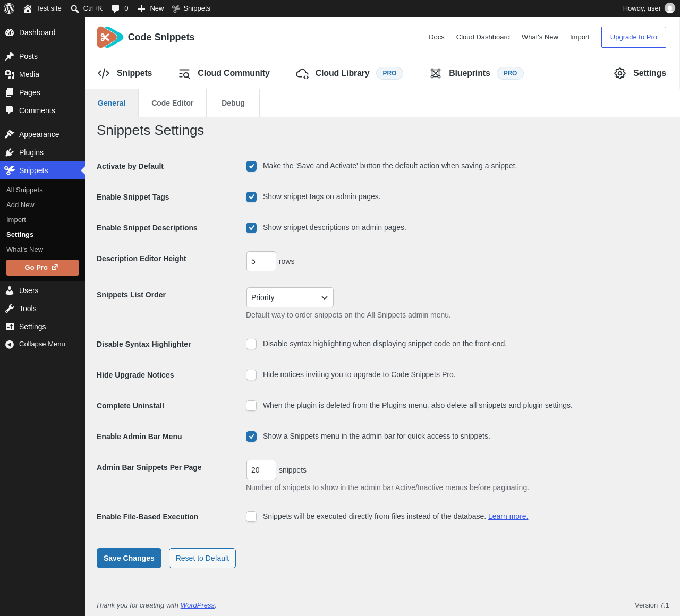680x616 pixels.
Task: Click the Code Snippets logo icon
Action: click(x=110, y=37)
